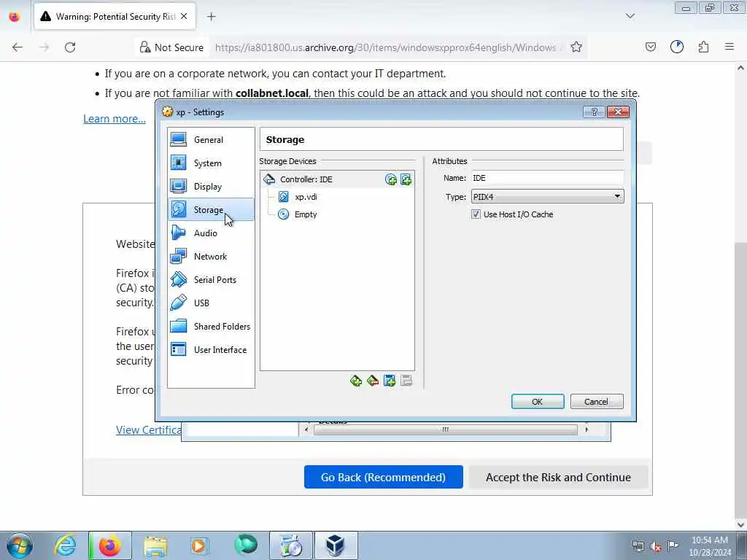Open Windows Explorer folder on the taskbar
Viewport: 747px width, 560px height.
(155, 545)
